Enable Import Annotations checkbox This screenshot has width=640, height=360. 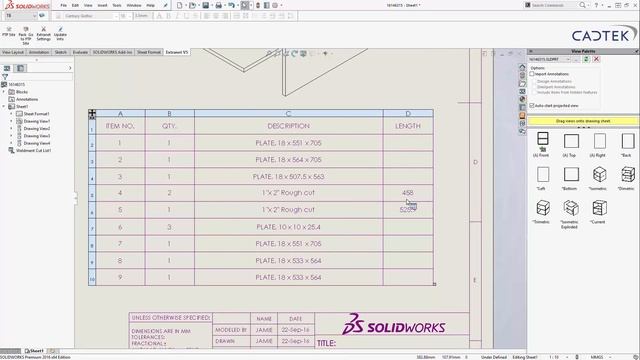click(x=532, y=74)
